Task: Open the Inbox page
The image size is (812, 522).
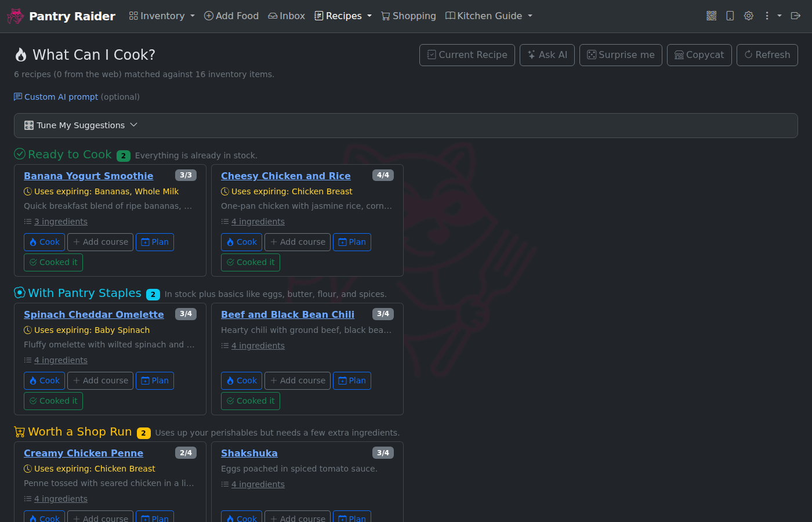Action: 287,16
